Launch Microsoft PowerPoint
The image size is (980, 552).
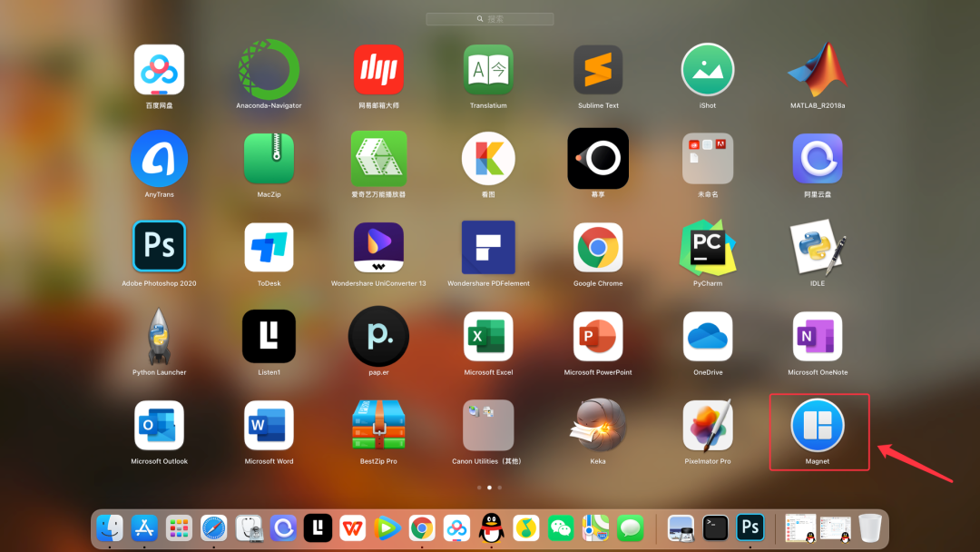(x=598, y=336)
